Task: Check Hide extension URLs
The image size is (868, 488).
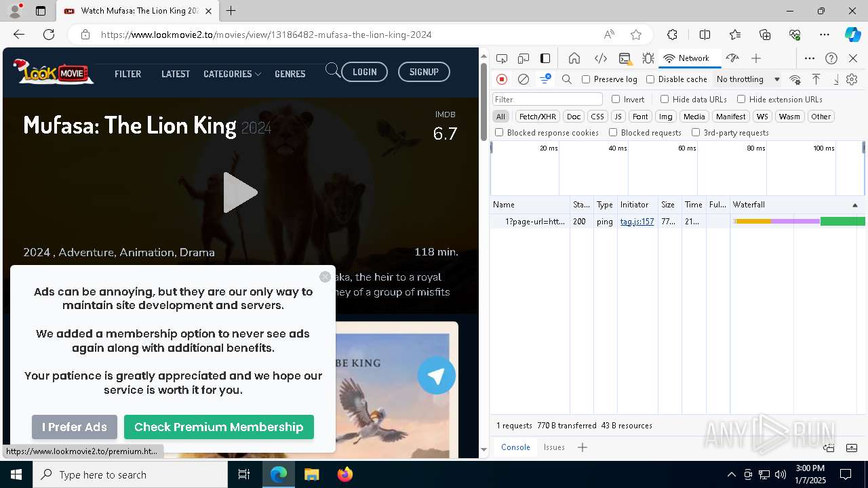Action: click(x=741, y=99)
